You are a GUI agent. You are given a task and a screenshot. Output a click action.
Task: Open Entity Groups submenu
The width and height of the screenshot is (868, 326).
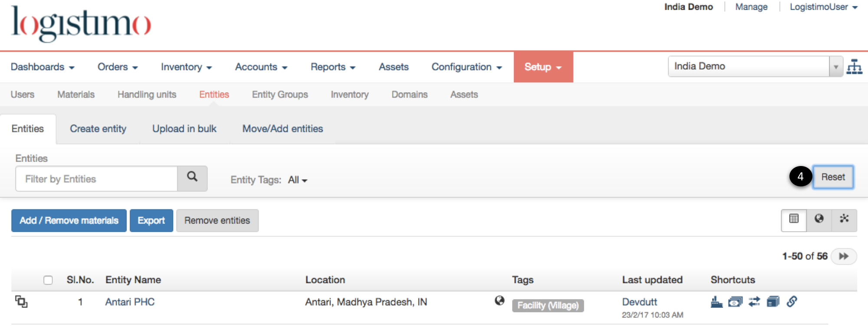pyautogui.click(x=280, y=95)
